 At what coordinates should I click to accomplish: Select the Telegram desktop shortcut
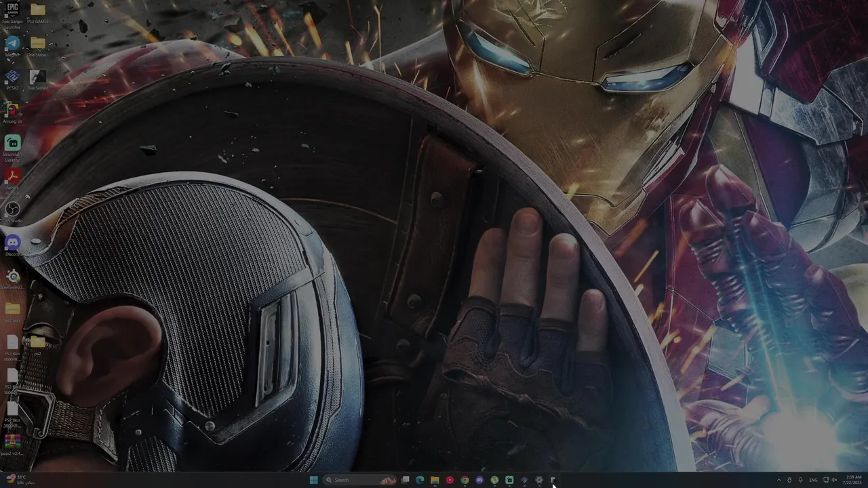[x=12, y=46]
